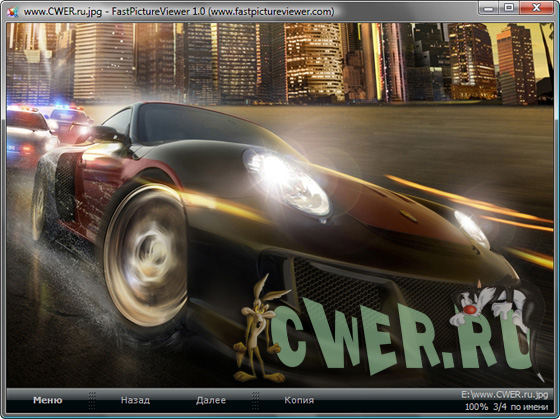Click the 100% zoom indicator
Viewport: 560px width, 419px height.
click(476, 407)
